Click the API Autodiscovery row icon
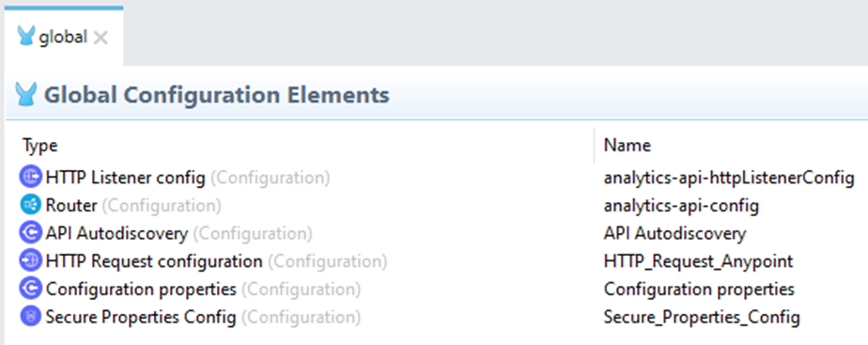The width and height of the screenshot is (868, 345). (31, 233)
